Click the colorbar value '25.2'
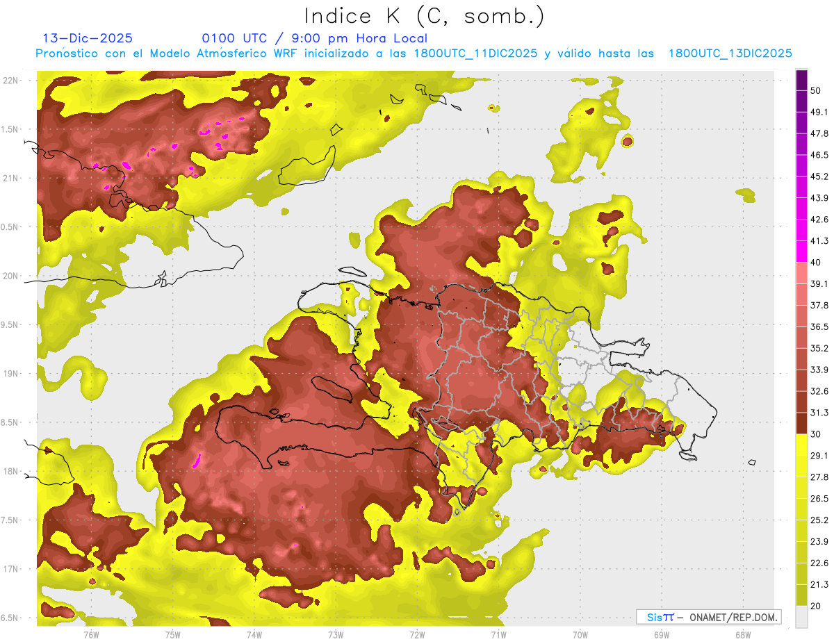Image resolution: width=834 pixels, height=644 pixels. tap(819, 520)
